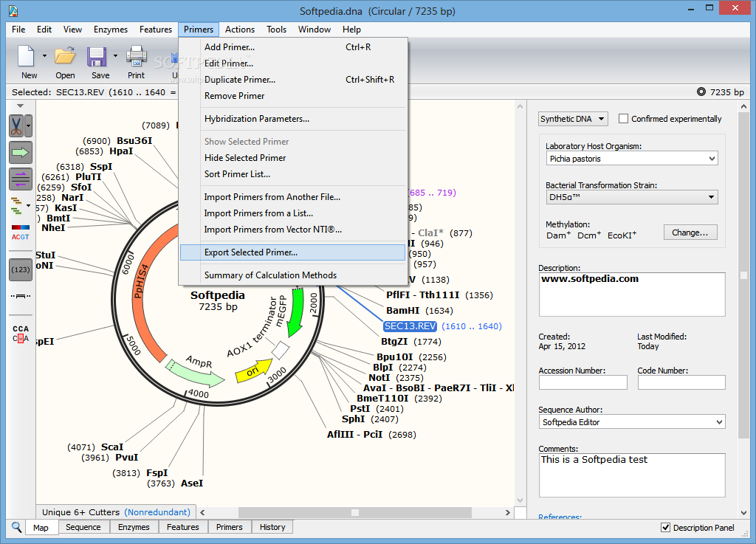Expand the ORF display options arrow

pyautogui.click(x=29, y=206)
